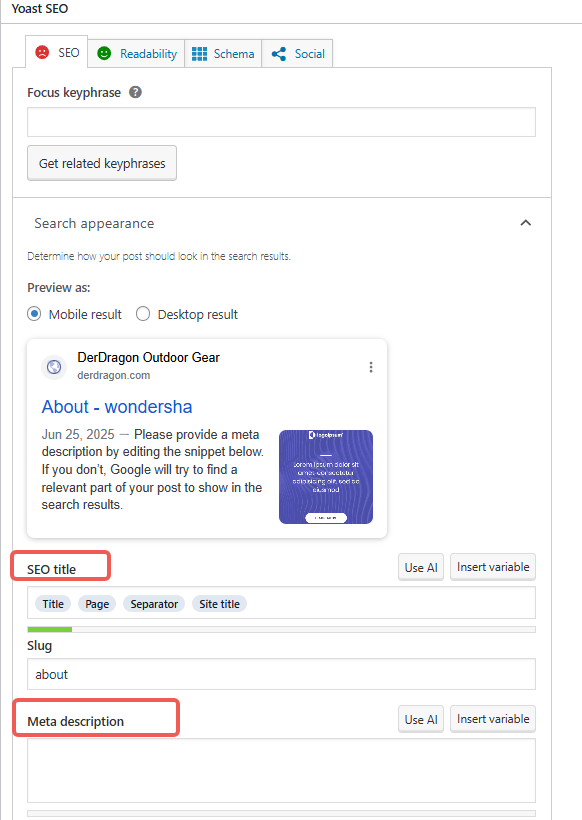Click the Search appearance heading text
Viewport: 582px width, 820px height.
click(94, 224)
